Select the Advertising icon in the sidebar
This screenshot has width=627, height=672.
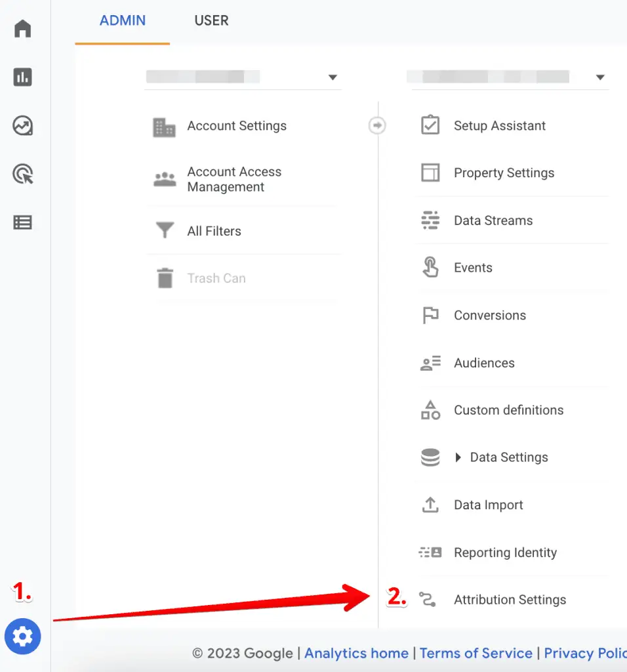pyautogui.click(x=23, y=174)
